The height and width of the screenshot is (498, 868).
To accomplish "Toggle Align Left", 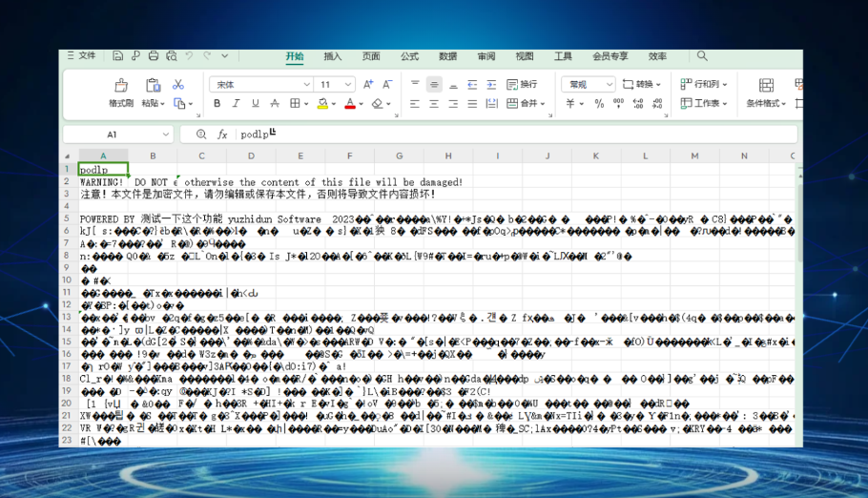I will point(415,104).
